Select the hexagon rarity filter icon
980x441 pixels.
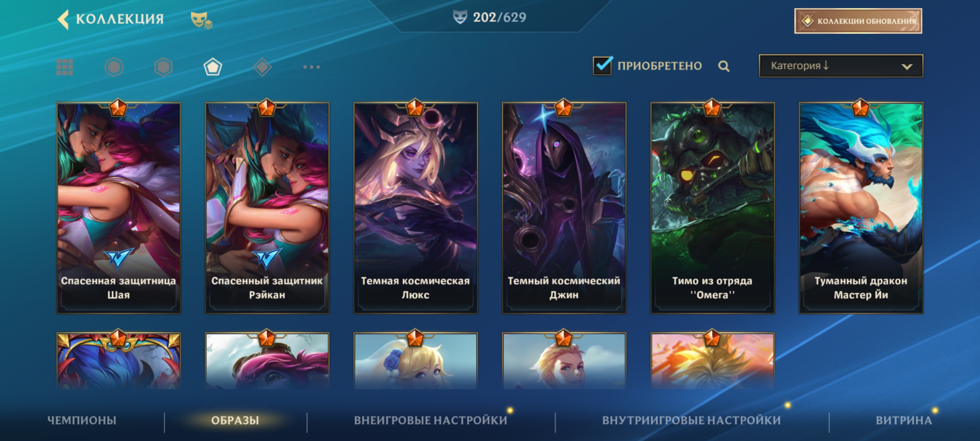163,67
